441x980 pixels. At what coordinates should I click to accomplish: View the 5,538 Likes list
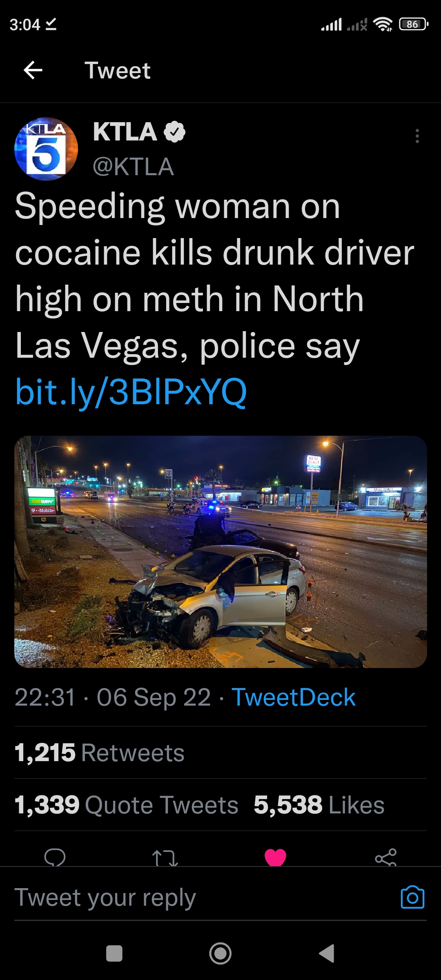click(319, 805)
